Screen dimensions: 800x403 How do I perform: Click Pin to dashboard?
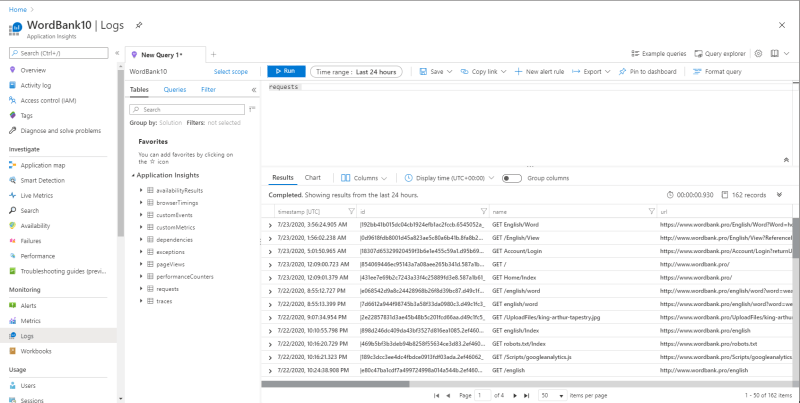[647, 72]
